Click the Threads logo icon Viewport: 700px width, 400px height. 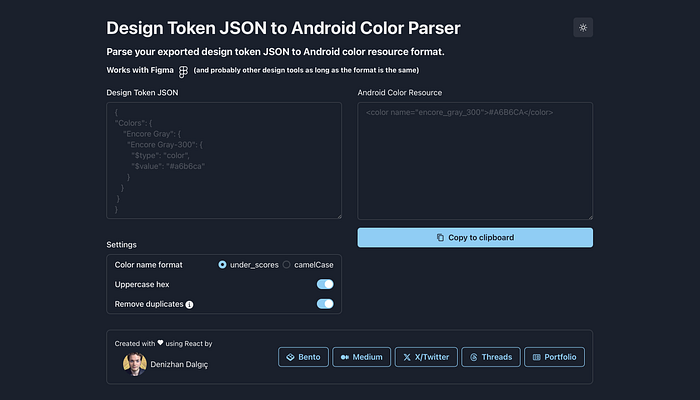click(x=474, y=357)
